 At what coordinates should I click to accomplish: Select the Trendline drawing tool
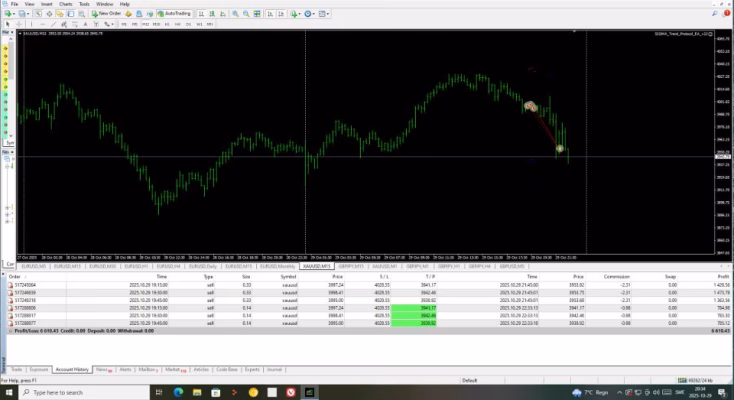point(53,24)
